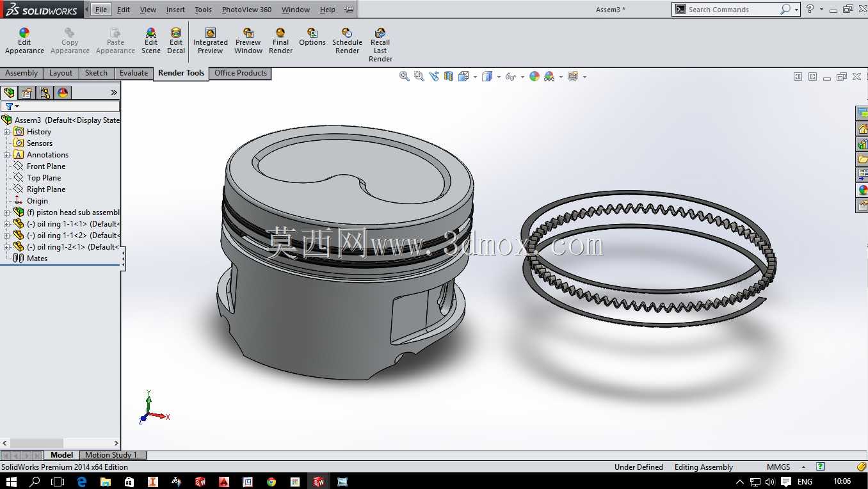Switch to FeatureManager design tree tab
Screen dimensions: 868x489
click(9, 93)
